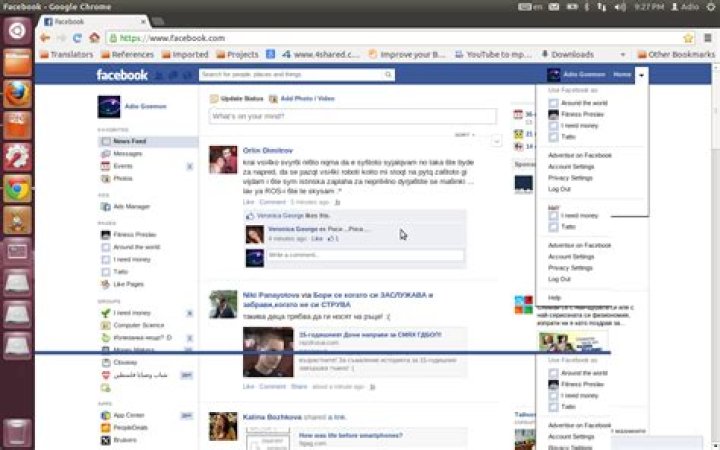Like Orlin Dimitrov's post

(248, 202)
